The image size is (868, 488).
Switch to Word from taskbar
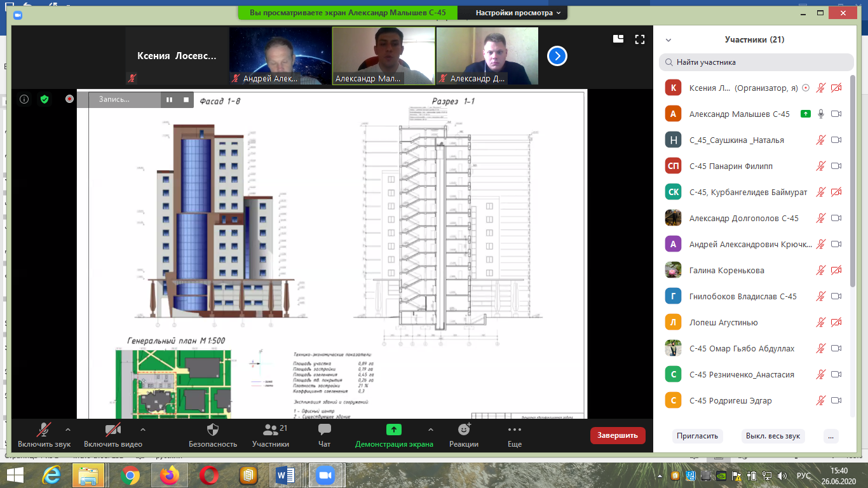[285, 475]
